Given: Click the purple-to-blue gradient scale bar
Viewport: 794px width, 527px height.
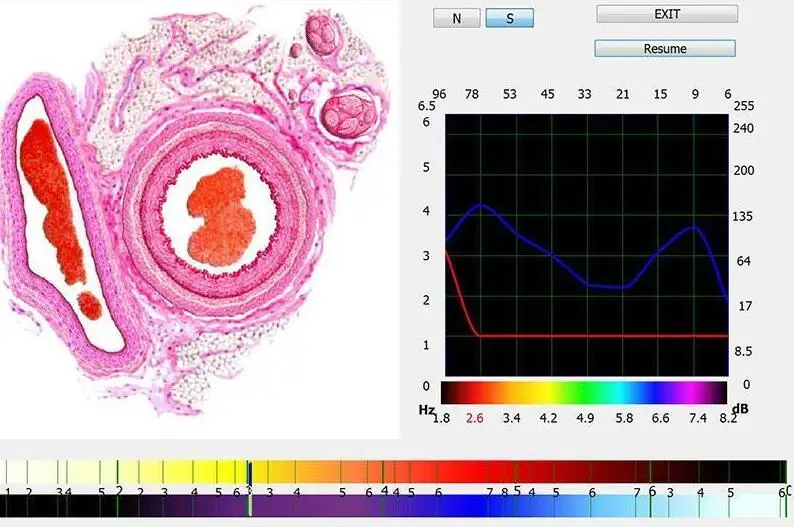Looking at the screenshot, I should (x=395, y=506).
